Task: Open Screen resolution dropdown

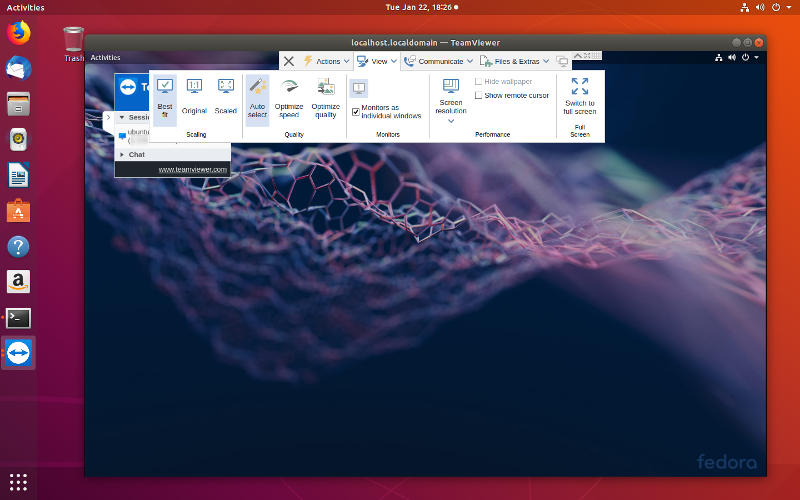Action: pyautogui.click(x=451, y=101)
